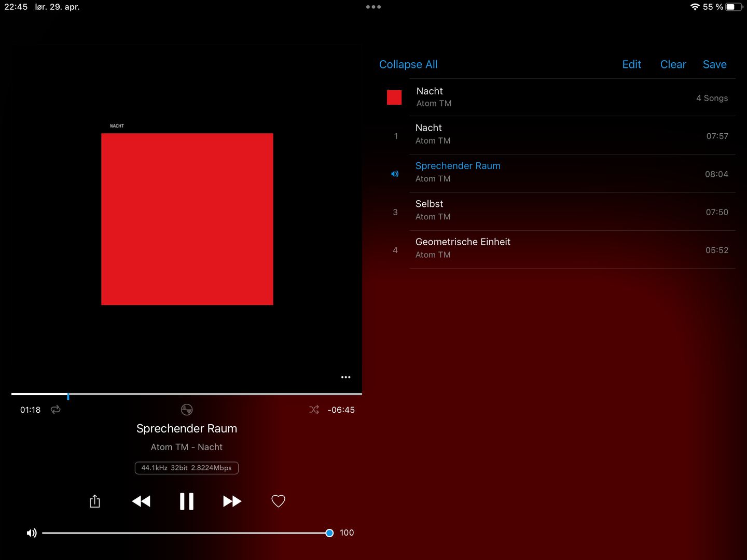The image size is (747, 560).
Task: Click the large red album artwork
Action: pyautogui.click(x=187, y=219)
